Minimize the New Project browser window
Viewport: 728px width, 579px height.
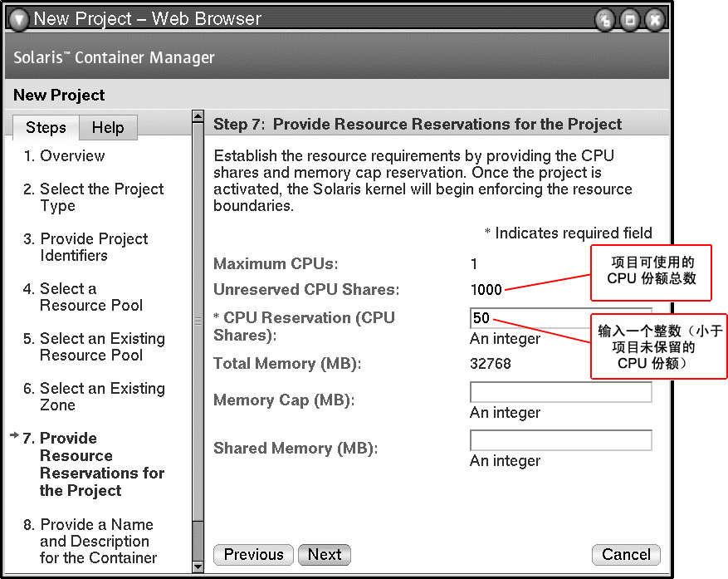605,20
